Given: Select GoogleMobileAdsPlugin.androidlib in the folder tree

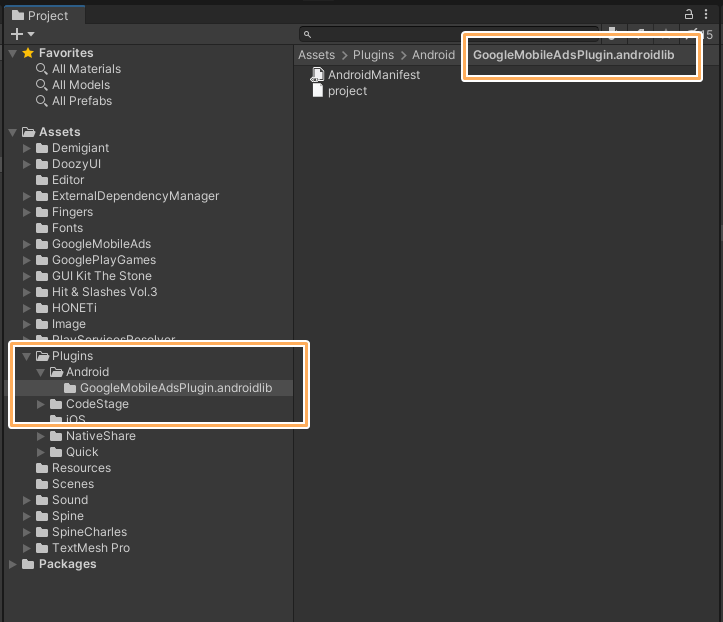Looking at the screenshot, I should click(x=176, y=388).
